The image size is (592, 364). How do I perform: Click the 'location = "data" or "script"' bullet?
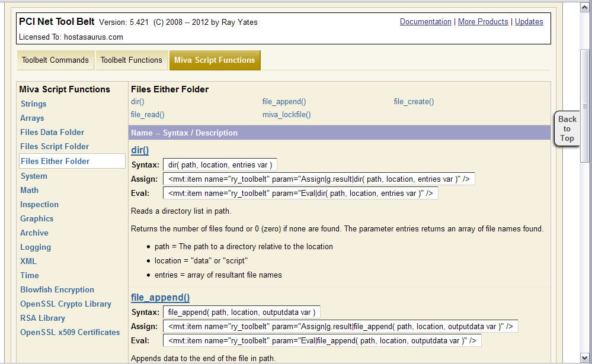point(201,260)
